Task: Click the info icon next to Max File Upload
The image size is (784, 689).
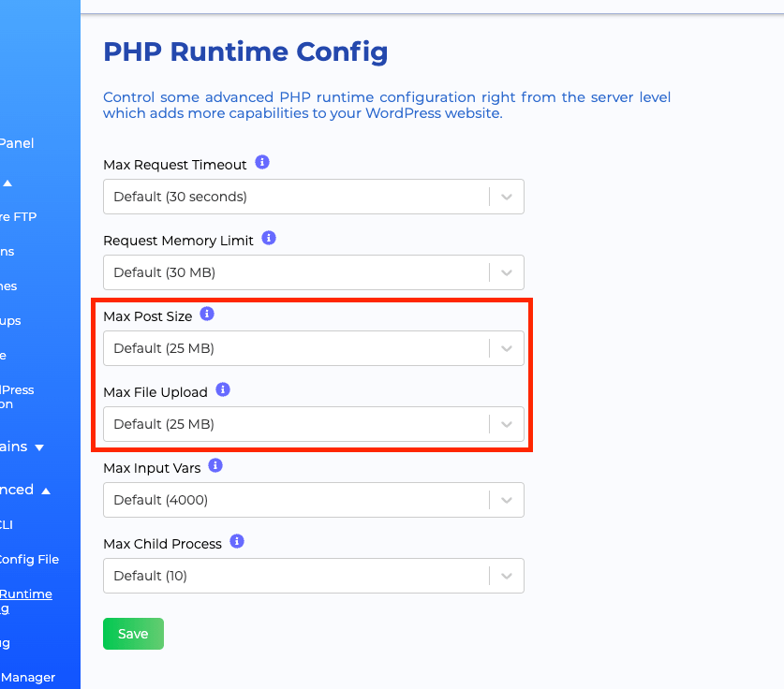Action: pos(222,390)
